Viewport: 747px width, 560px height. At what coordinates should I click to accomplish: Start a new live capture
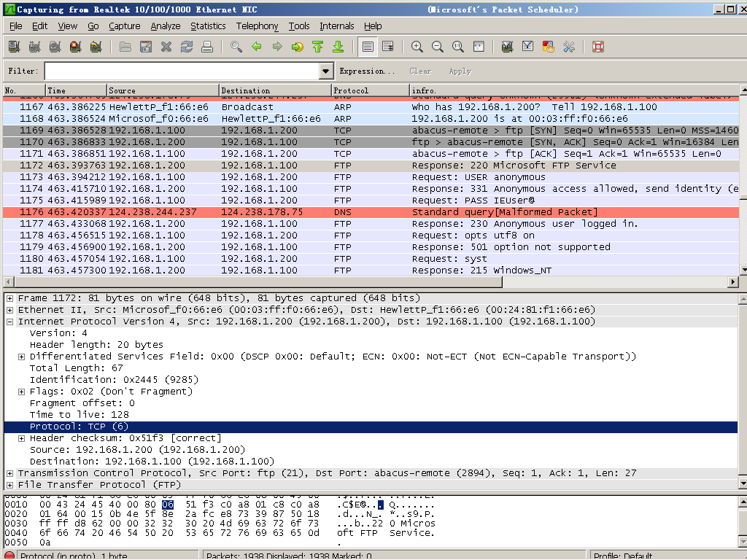[55, 47]
